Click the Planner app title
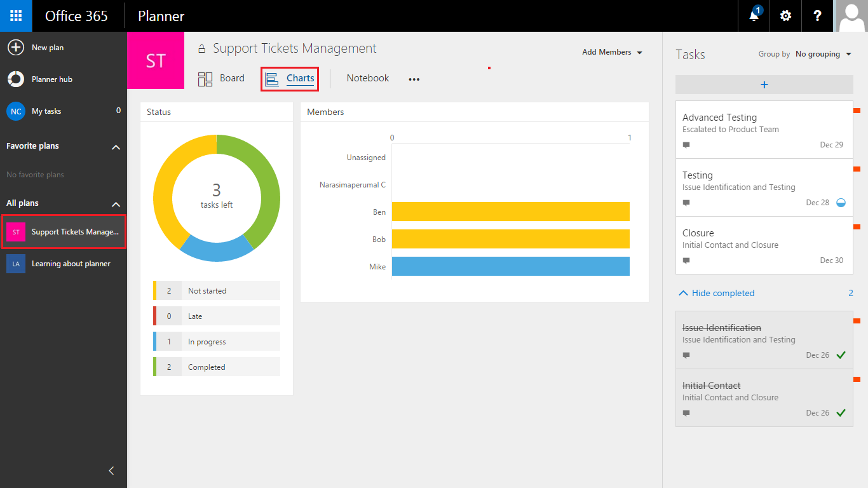 tap(161, 16)
